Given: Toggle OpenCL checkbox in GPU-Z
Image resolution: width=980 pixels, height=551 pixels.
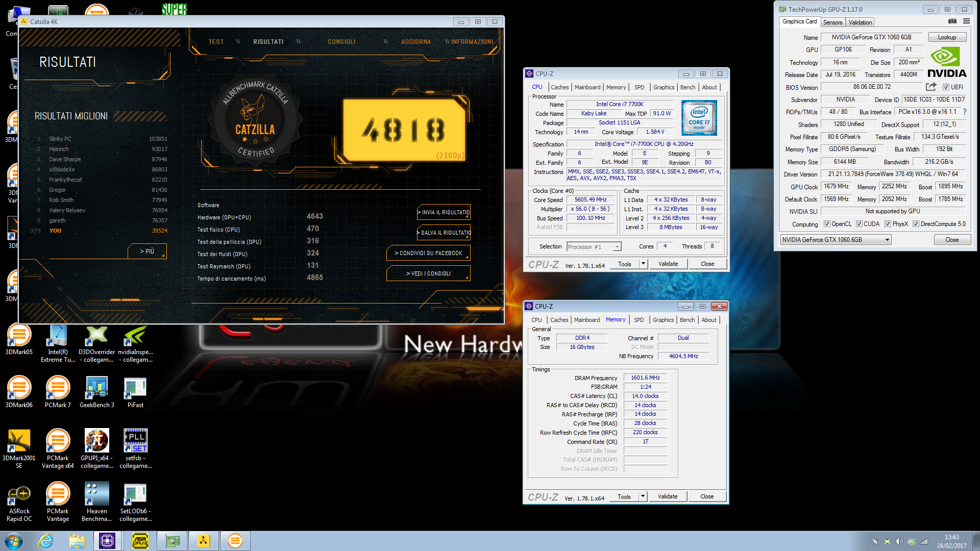Looking at the screenshot, I should [827, 224].
